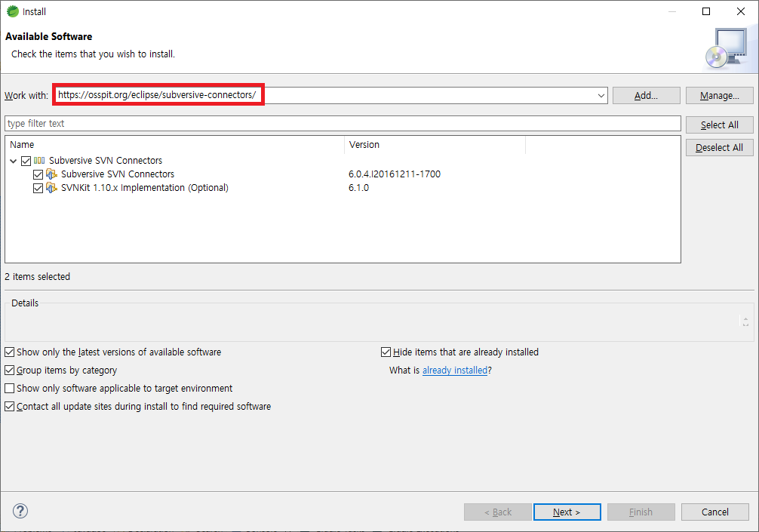759x532 pixels.
Task: Select version 6.1.0 cell
Action: (358, 187)
